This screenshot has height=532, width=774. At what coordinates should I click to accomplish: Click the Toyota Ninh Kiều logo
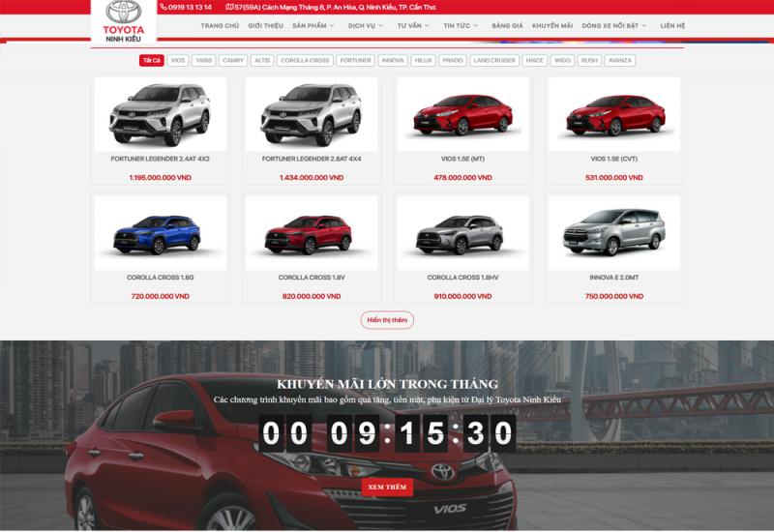124,20
